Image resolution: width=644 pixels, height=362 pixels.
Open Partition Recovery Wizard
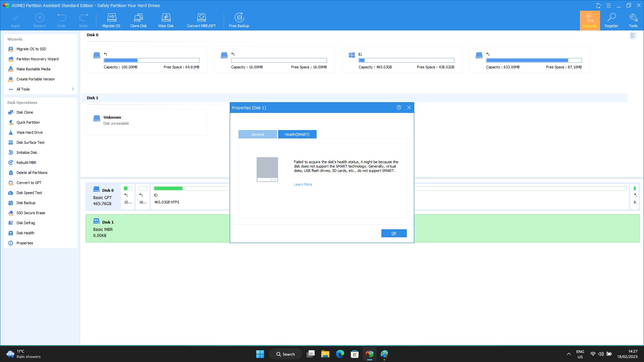(37, 59)
